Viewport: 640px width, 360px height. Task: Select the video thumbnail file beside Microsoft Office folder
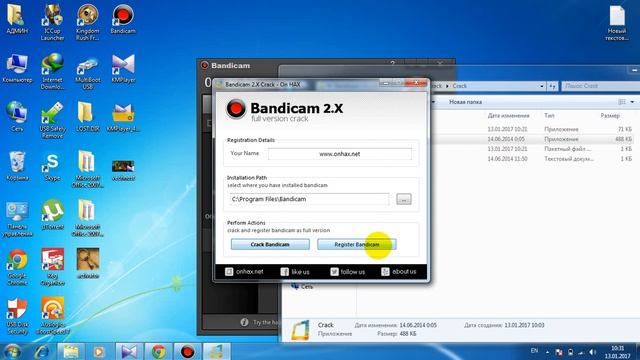pos(123,169)
